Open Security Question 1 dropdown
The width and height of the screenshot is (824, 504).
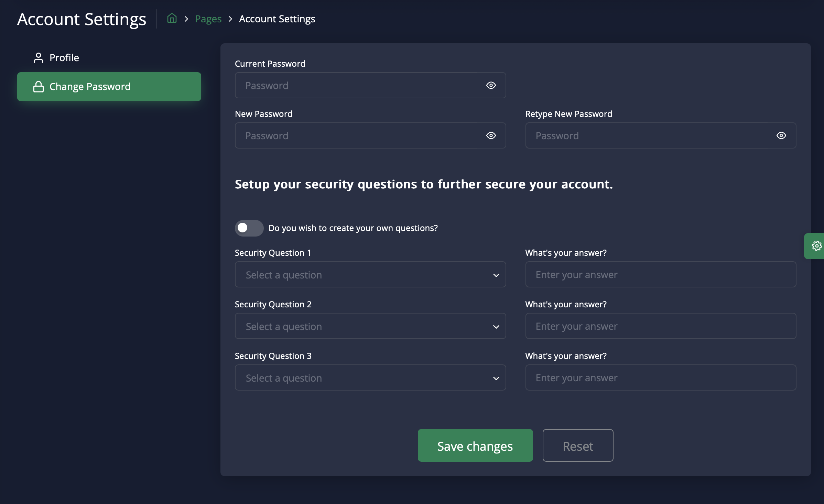pos(370,275)
